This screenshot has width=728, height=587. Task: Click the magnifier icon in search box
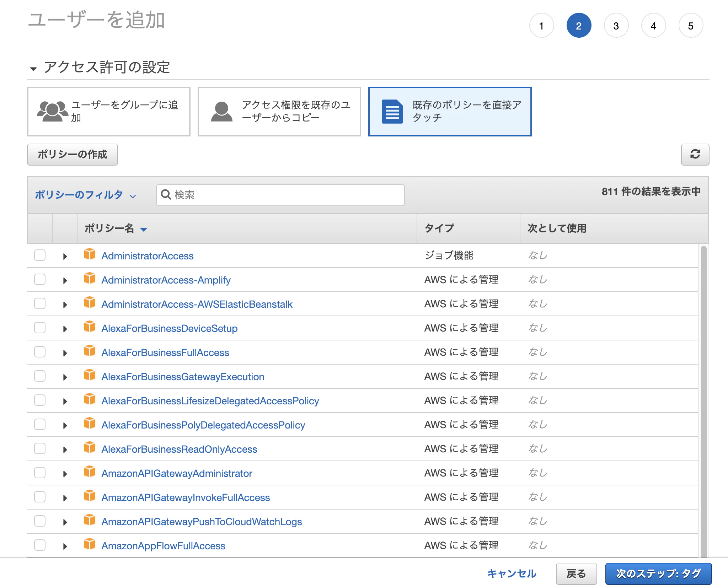tap(166, 194)
